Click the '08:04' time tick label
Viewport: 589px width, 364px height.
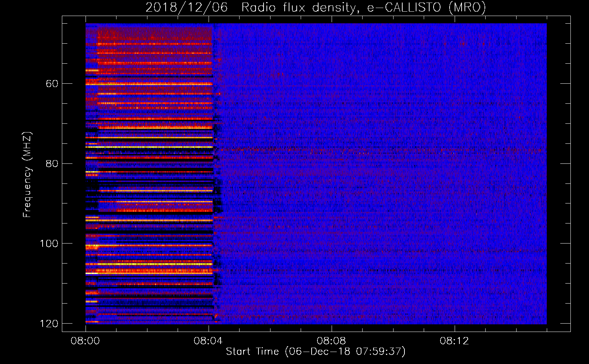(x=208, y=341)
